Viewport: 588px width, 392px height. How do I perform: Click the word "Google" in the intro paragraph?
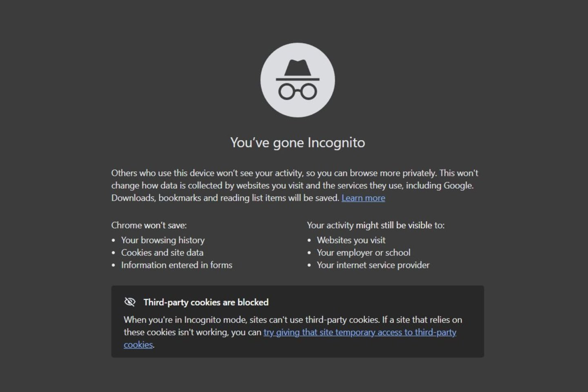pyautogui.click(x=457, y=186)
